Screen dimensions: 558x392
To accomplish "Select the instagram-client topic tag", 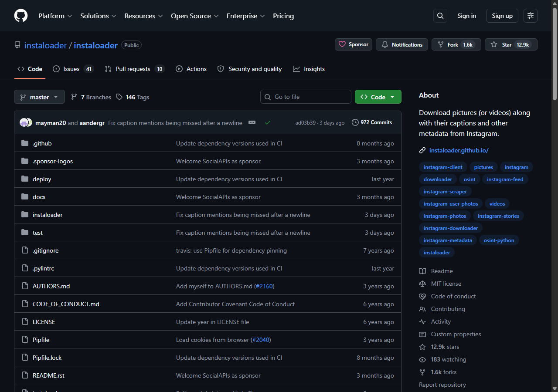I will pyautogui.click(x=443, y=167).
